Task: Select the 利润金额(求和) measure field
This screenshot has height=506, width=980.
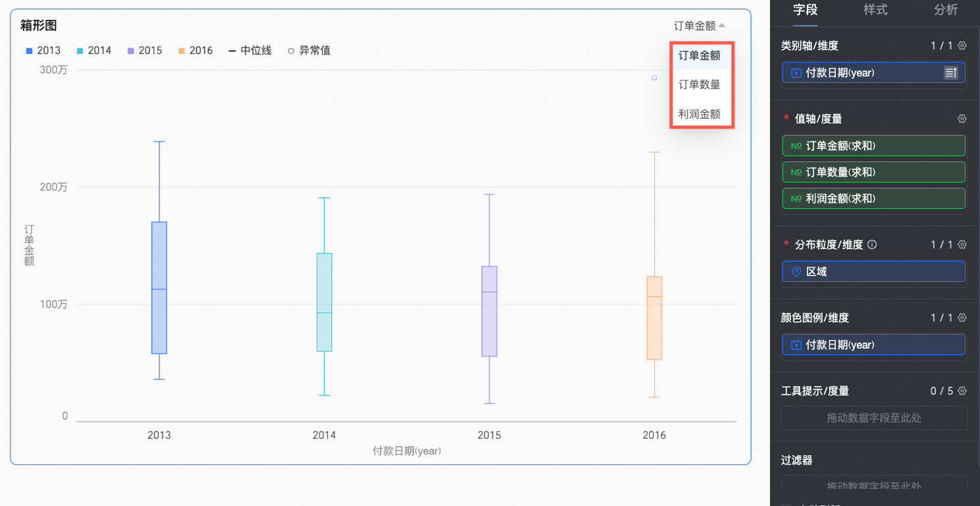Action: coord(873,198)
